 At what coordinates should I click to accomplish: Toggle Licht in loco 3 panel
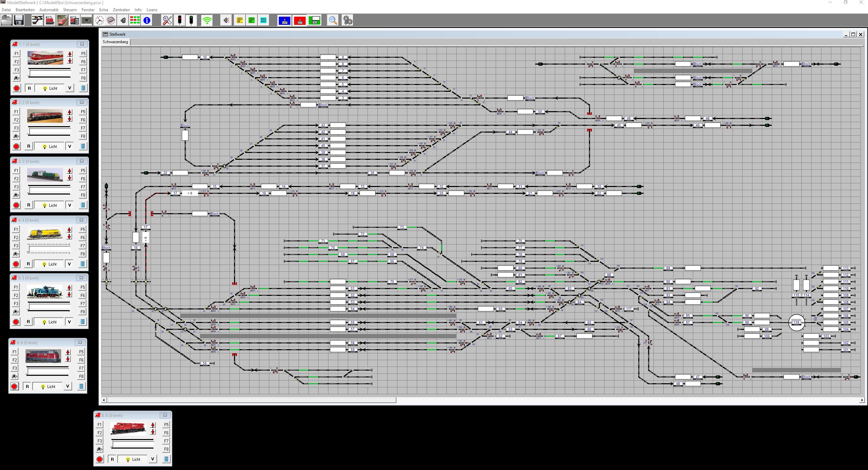[x=50, y=205]
